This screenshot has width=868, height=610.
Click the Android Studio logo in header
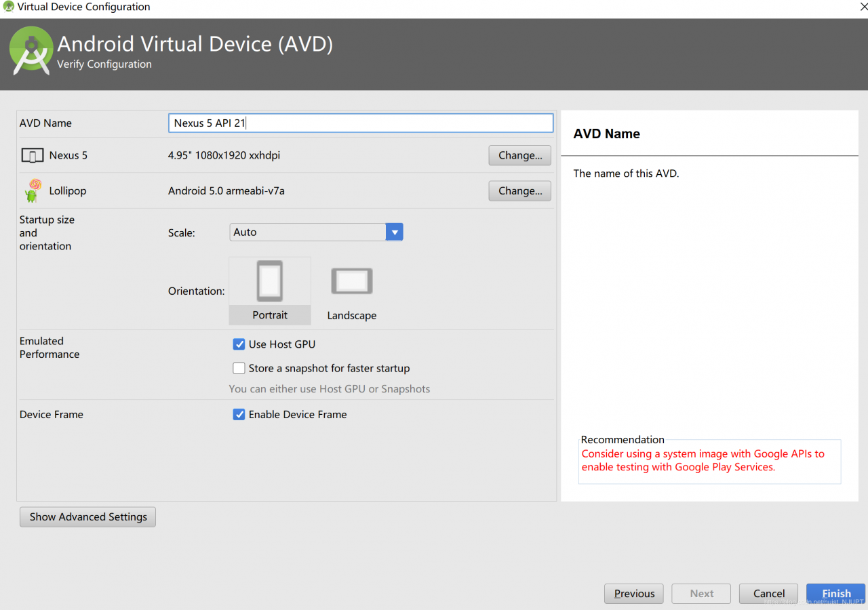31,51
